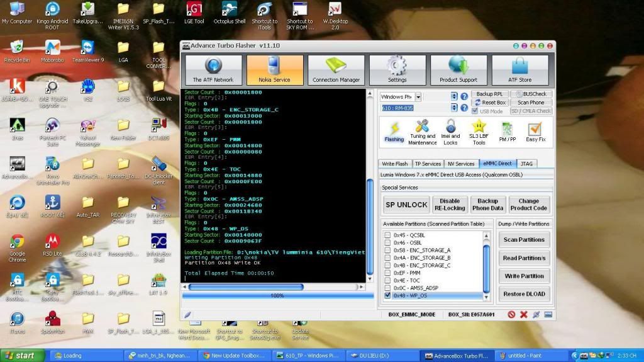
Task: Open the Settings gear section
Action: tap(397, 70)
